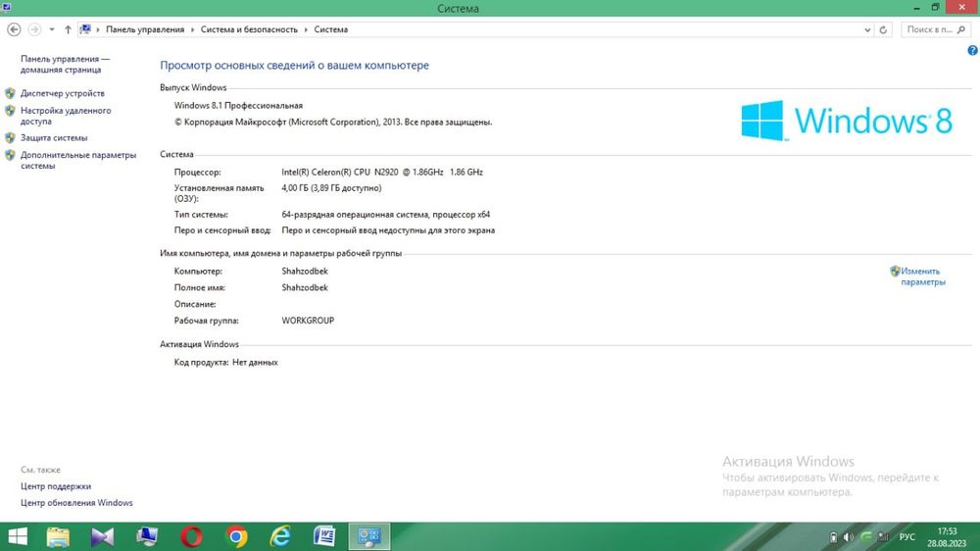Open the recent locations dropdown arrow

click(52, 29)
